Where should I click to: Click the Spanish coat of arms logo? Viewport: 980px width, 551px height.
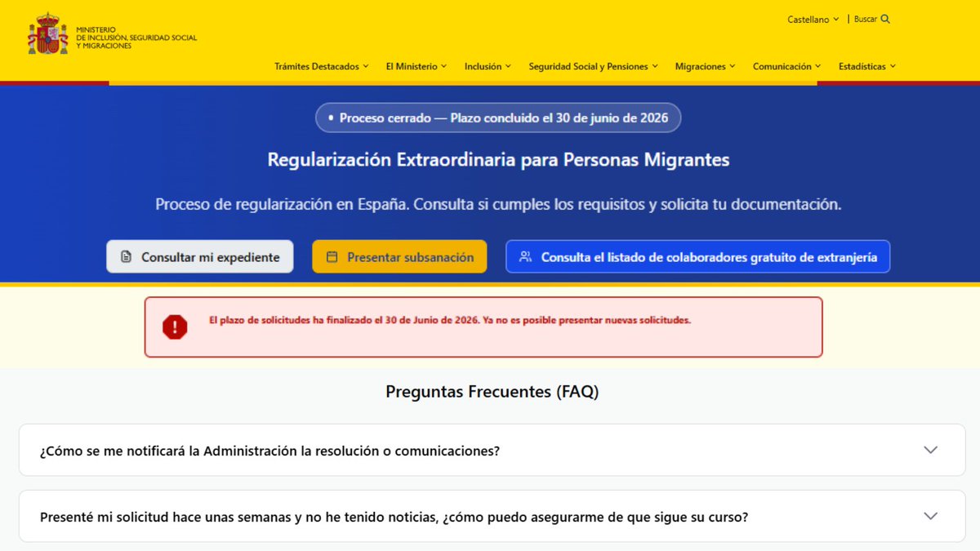pos(48,34)
